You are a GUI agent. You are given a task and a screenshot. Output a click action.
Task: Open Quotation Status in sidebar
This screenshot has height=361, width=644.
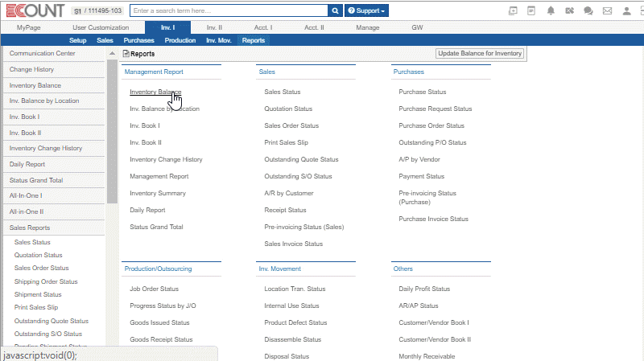click(38, 255)
